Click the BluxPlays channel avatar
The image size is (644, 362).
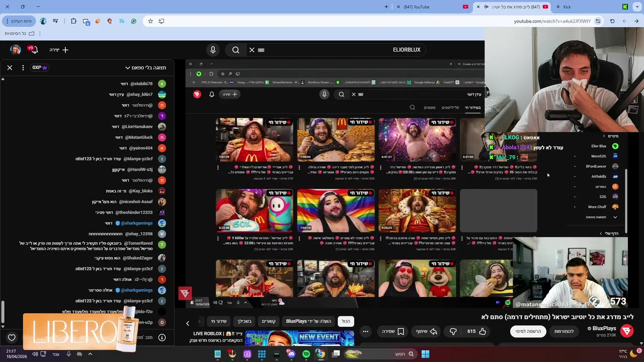coord(626,331)
